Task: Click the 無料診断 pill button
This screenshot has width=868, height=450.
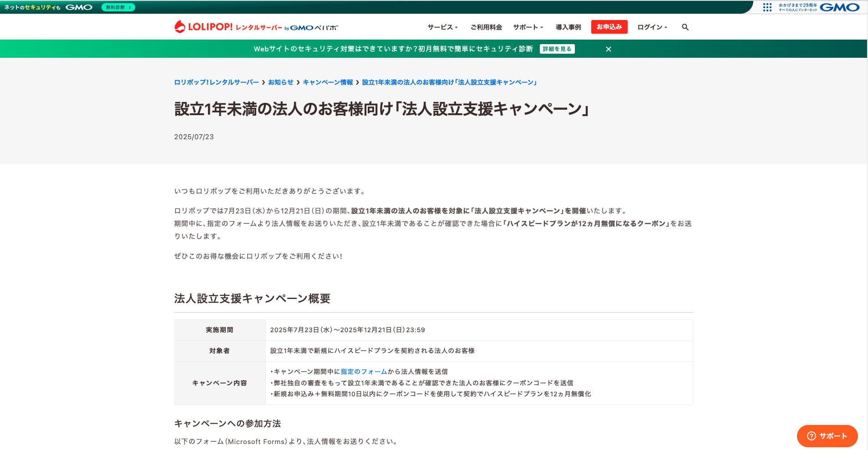Action: (117, 7)
